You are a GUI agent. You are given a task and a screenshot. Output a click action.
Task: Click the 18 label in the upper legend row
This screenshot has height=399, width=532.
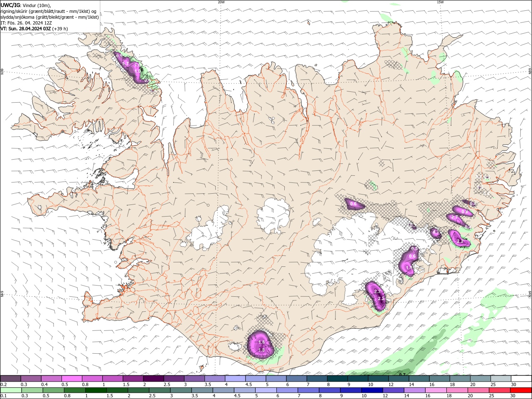(452, 384)
